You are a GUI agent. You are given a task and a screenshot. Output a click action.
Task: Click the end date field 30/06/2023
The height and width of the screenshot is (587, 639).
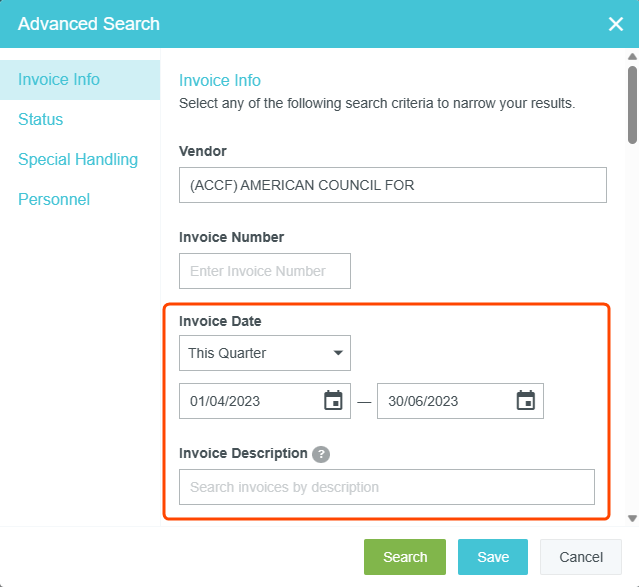443,401
